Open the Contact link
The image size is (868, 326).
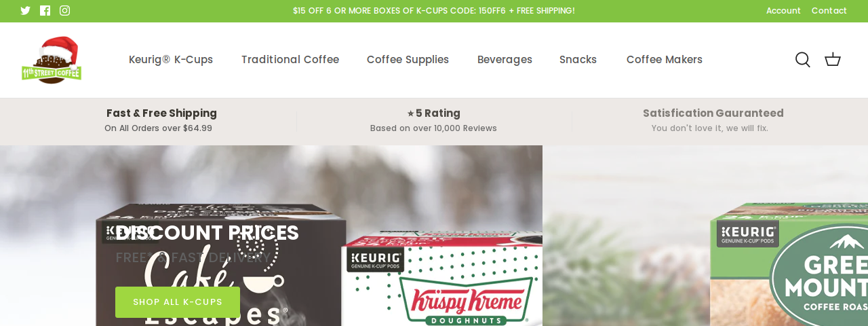pyautogui.click(x=829, y=11)
